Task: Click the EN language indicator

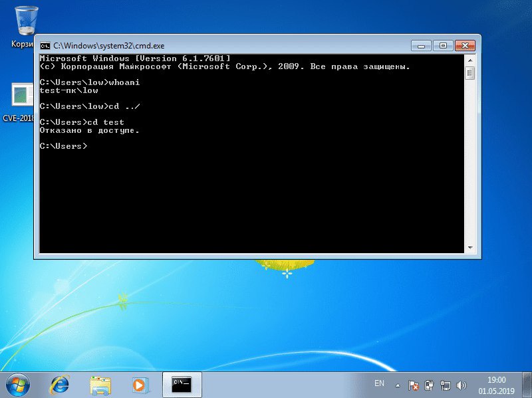Action: click(x=379, y=383)
